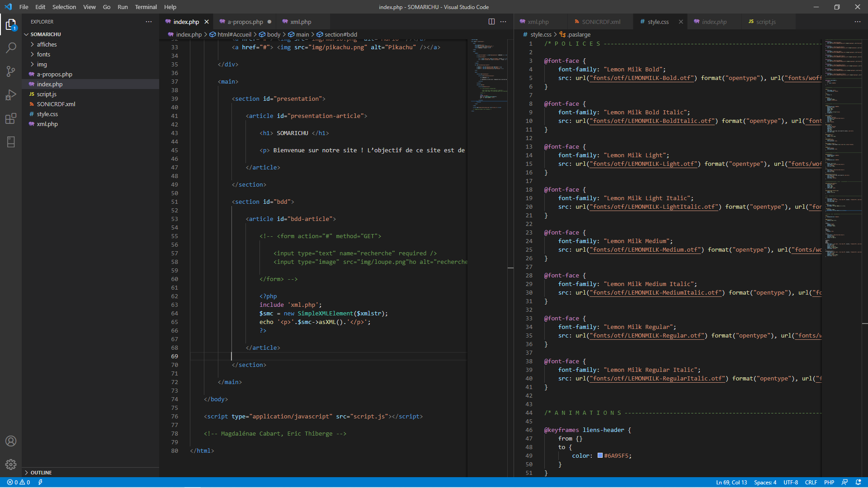The image size is (868, 488).
Task: Expand the fonts folder
Action: coord(43,54)
